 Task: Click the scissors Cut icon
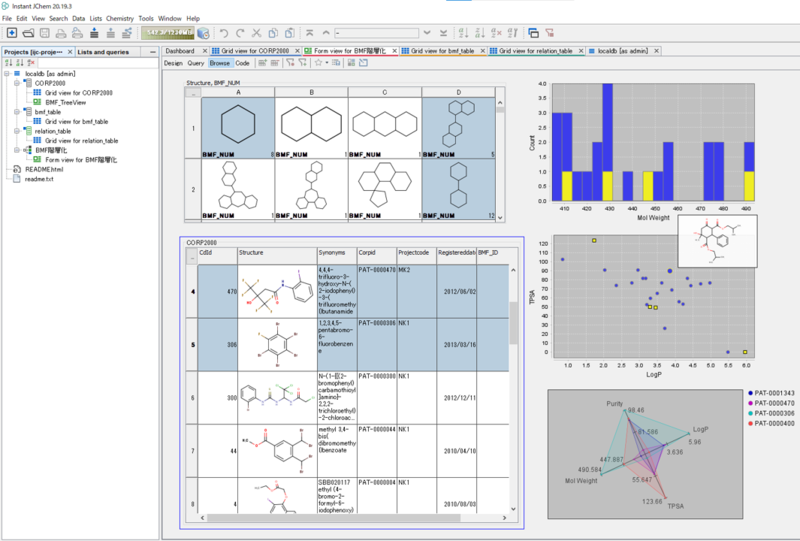click(258, 33)
